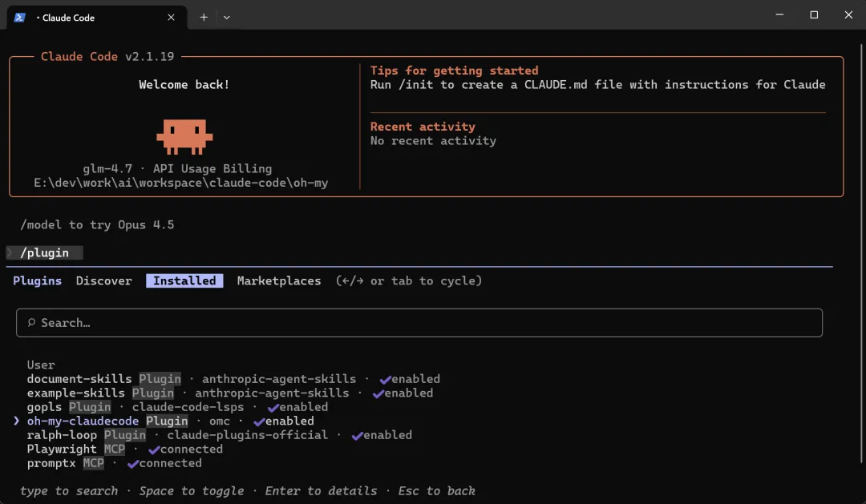Click 'glm-4.7 · API Usage Billing' text

(x=177, y=168)
